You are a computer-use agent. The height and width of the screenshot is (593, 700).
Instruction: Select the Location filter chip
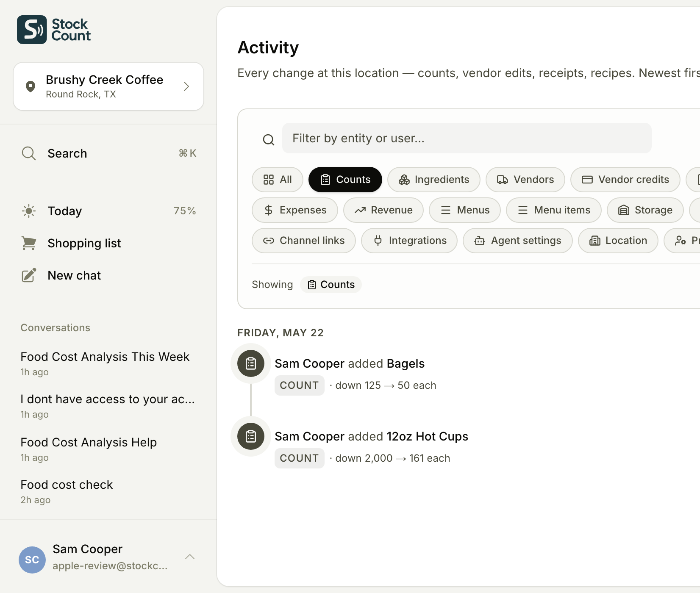[x=618, y=241]
